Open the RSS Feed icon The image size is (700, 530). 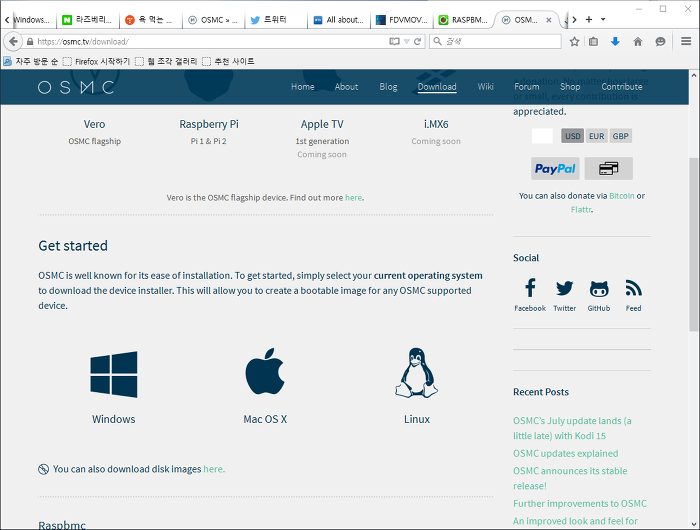pos(633,288)
